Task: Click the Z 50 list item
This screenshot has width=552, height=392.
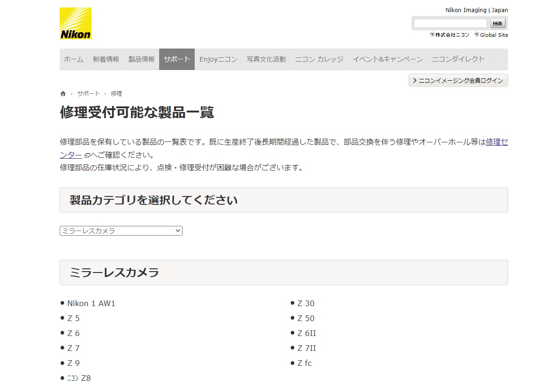Action: [x=306, y=318]
